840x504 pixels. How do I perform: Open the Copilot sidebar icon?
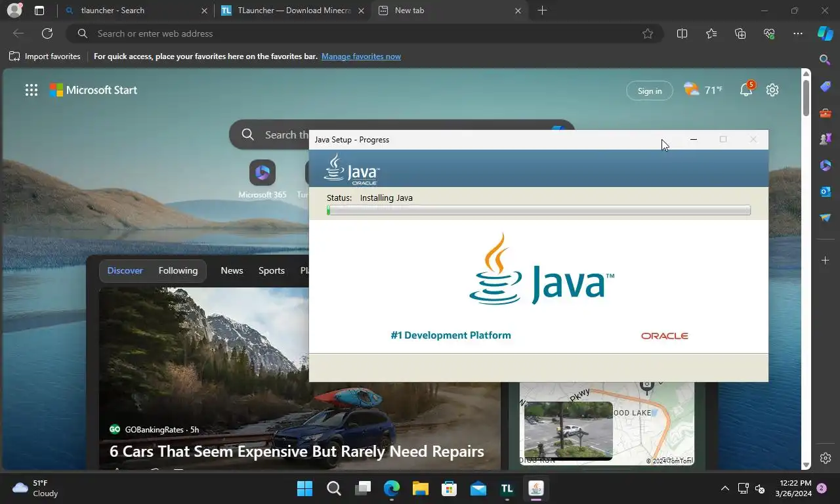(825, 33)
